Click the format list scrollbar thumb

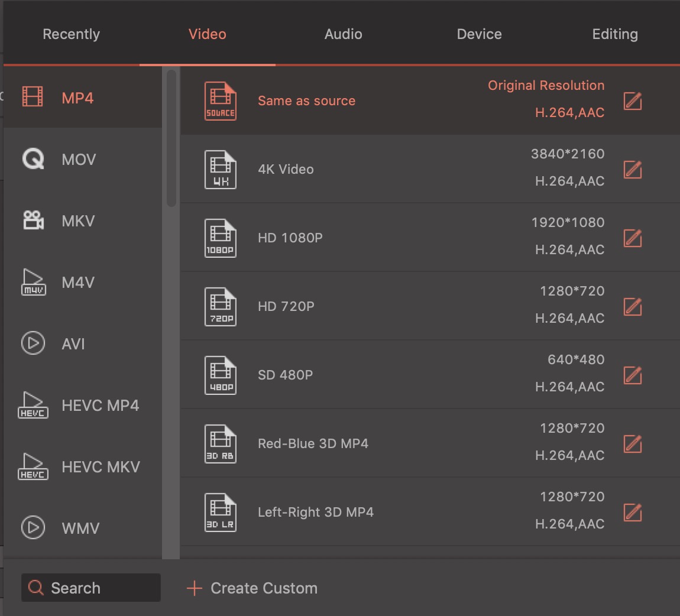171,138
